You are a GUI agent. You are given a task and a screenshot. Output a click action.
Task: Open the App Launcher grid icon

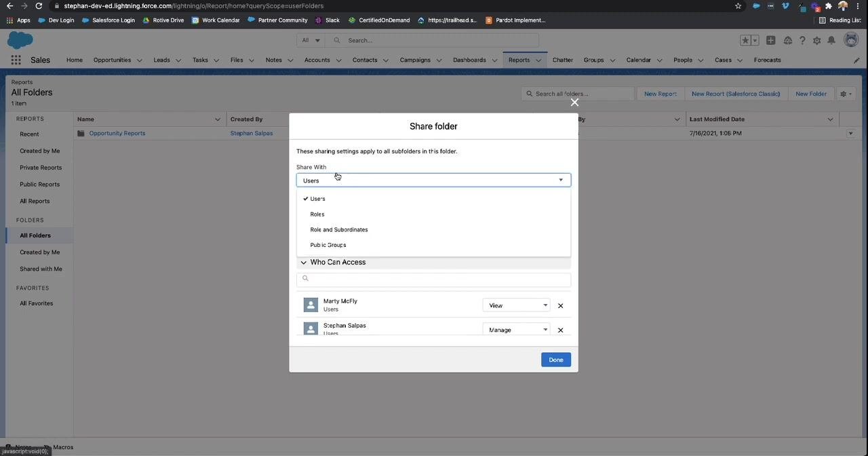[x=16, y=60]
